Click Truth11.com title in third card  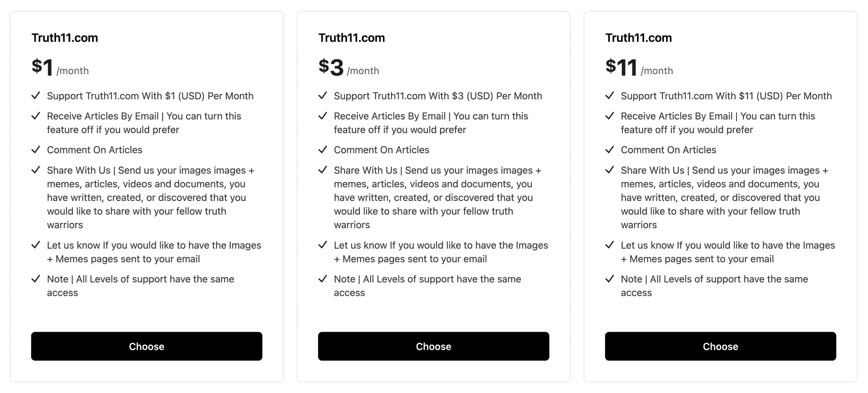(x=638, y=38)
